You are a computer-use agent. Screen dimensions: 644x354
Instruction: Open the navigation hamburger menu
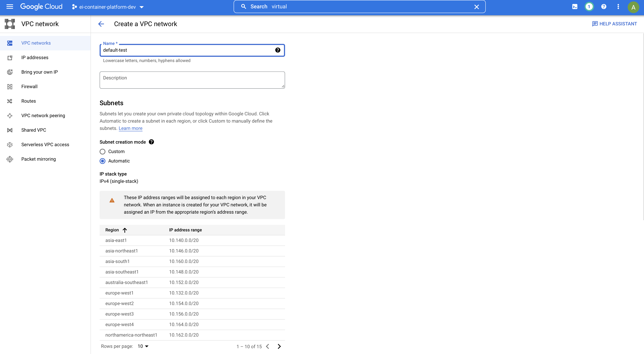(9, 7)
